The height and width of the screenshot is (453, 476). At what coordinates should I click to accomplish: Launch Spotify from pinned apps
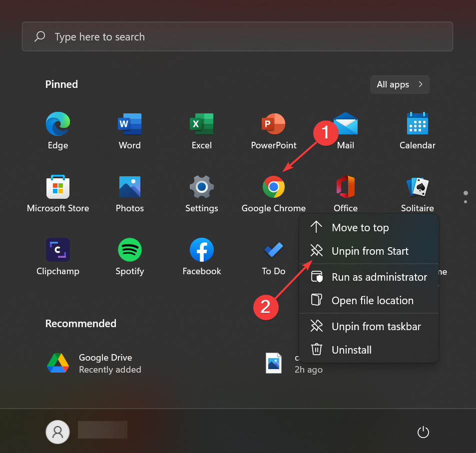point(130,250)
